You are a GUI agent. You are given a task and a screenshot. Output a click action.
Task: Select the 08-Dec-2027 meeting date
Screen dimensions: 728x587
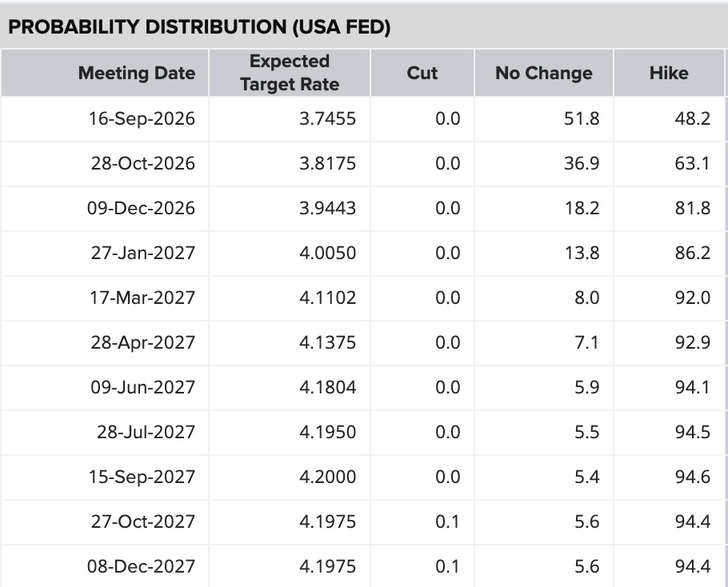click(x=141, y=566)
